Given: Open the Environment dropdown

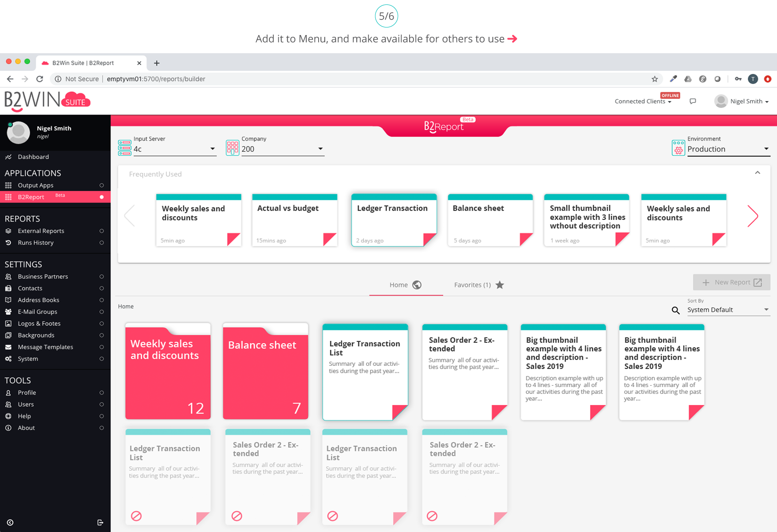Looking at the screenshot, I should tap(728, 149).
